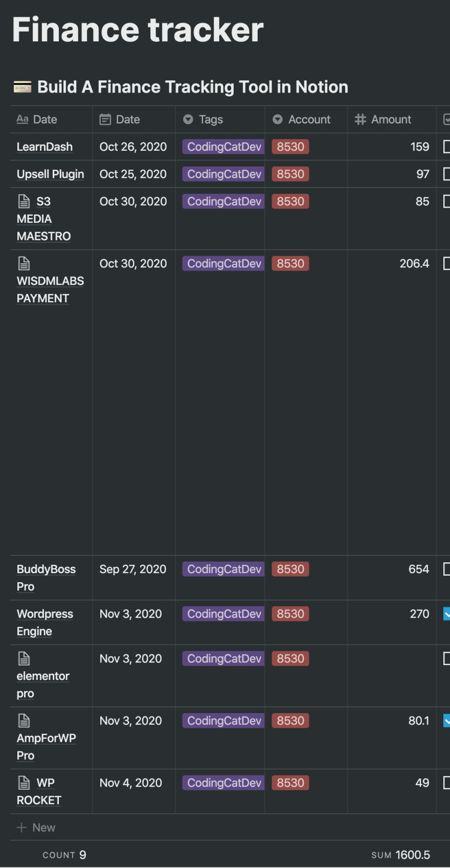Toggle checkbox in WISDMLABS PAYMENT row

coord(446,263)
